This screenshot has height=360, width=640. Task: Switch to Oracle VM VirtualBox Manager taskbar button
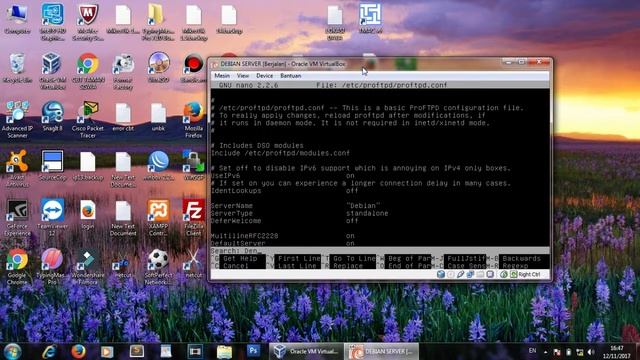click(x=306, y=351)
